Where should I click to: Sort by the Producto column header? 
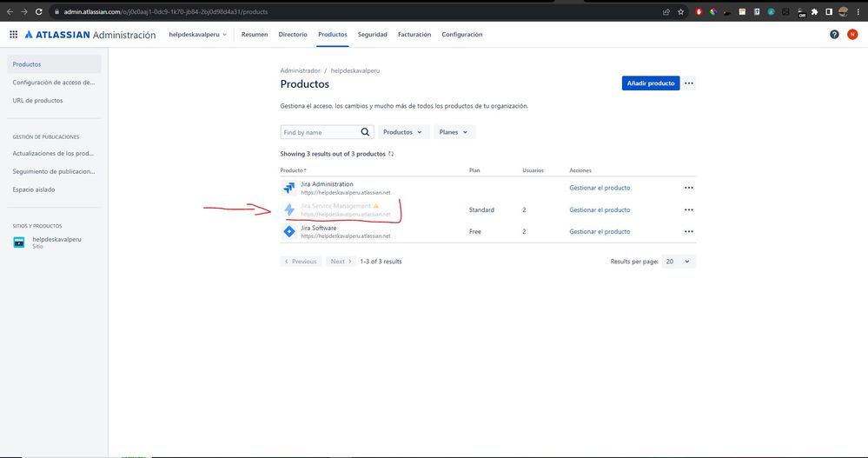coord(293,170)
